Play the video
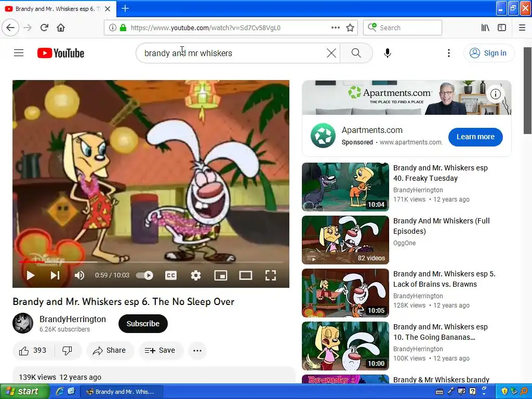 point(31,275)
